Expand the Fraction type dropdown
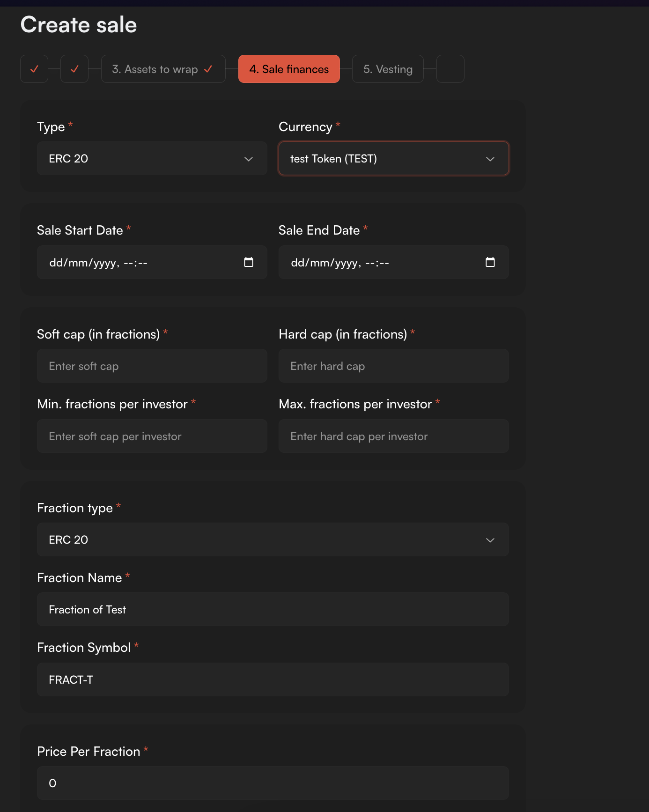 tap(273, 539)
